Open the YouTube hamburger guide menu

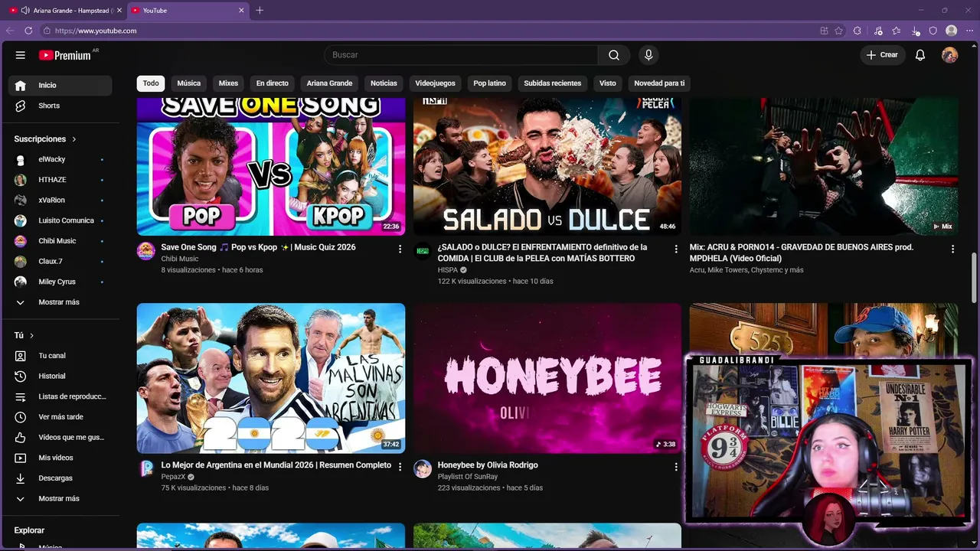pos(21,55)
